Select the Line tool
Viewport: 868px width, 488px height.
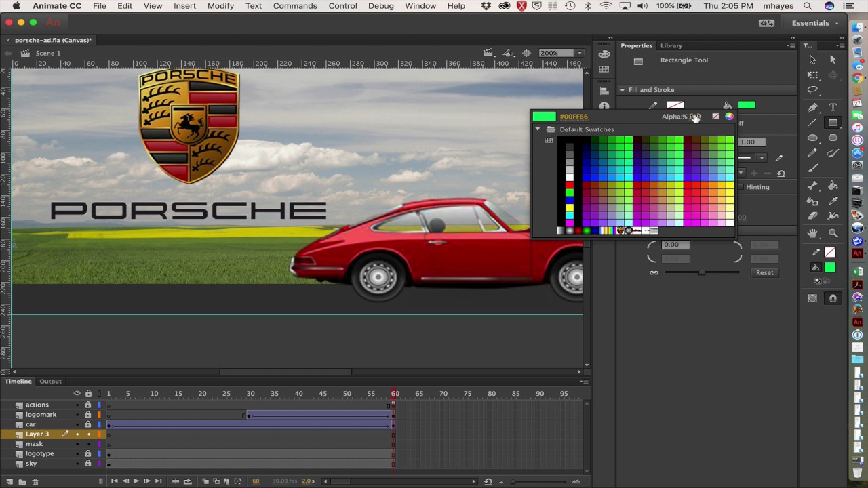pyautogui.click(x=812, y=123)
